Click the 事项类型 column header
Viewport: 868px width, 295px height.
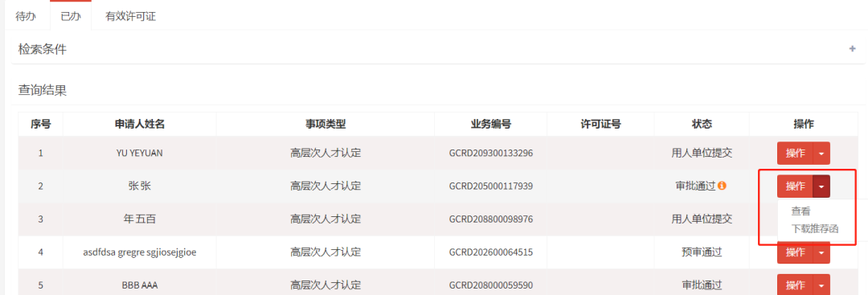point(325,124)
